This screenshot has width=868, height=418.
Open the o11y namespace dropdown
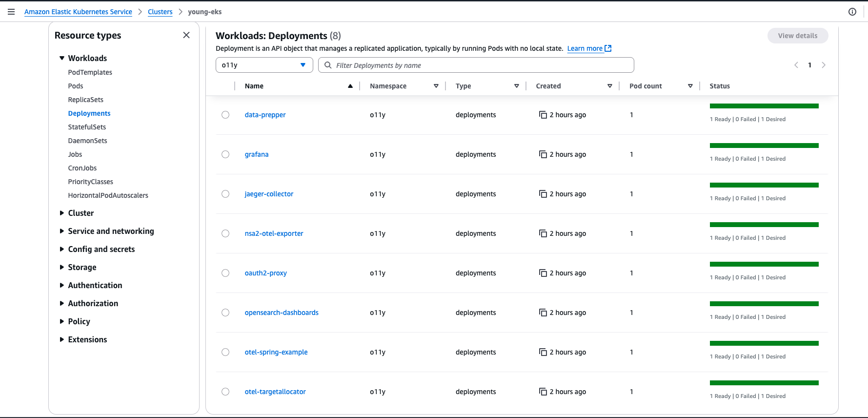[x=264, y=65]
